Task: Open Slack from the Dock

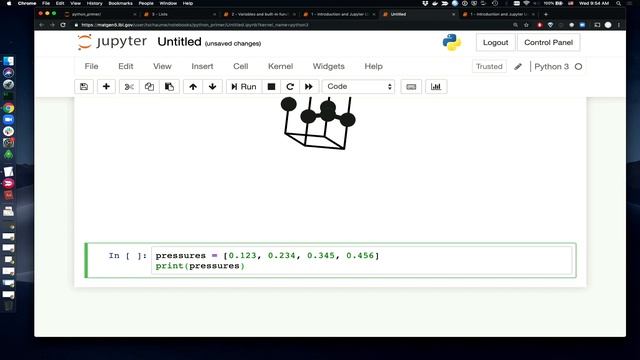Action: pyautogui.click(x=9, y=131)
